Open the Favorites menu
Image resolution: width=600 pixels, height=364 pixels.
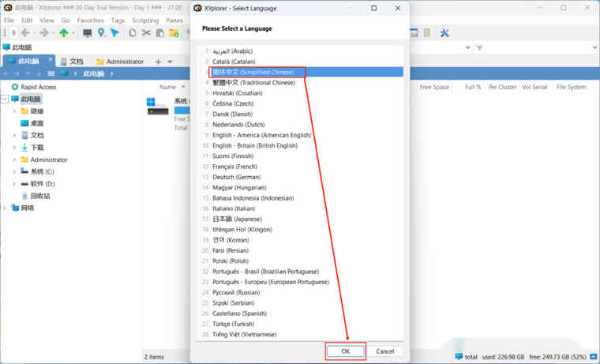[x=90, y=21]
